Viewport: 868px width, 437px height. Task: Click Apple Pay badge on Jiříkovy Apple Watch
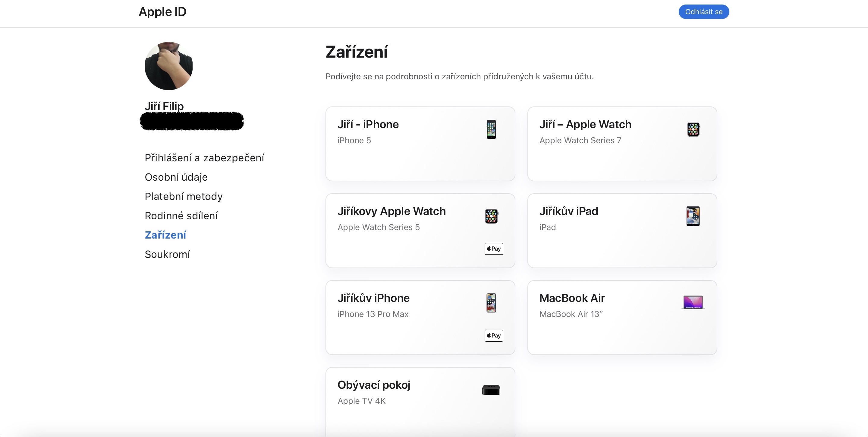[494, 249]
